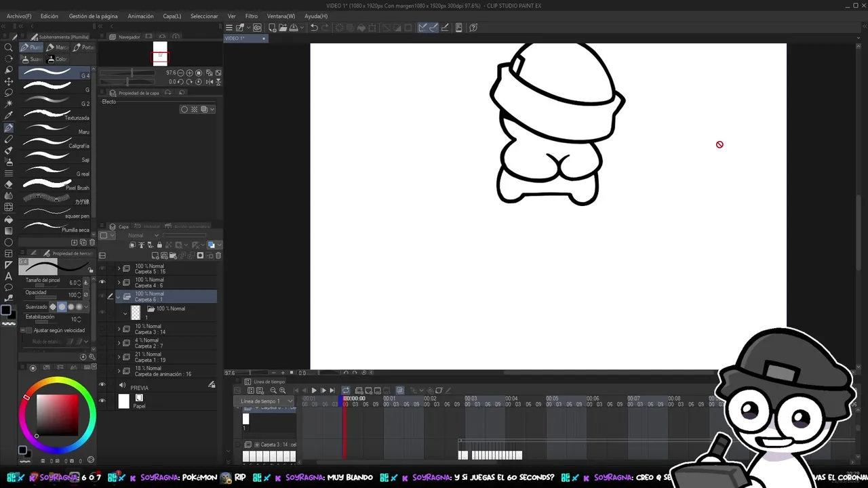Select the Lasso selection tool
868x488 pixels.
[x=9, y=92]
